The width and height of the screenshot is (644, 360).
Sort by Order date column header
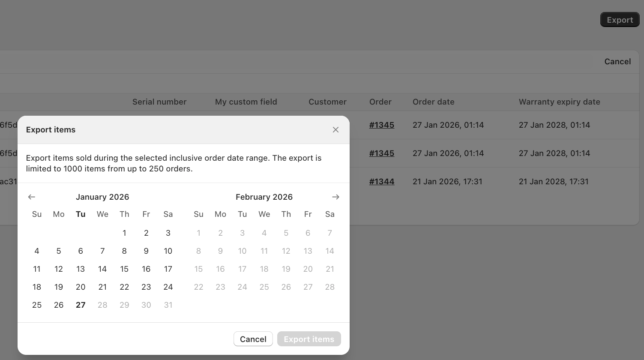[433, 102]
